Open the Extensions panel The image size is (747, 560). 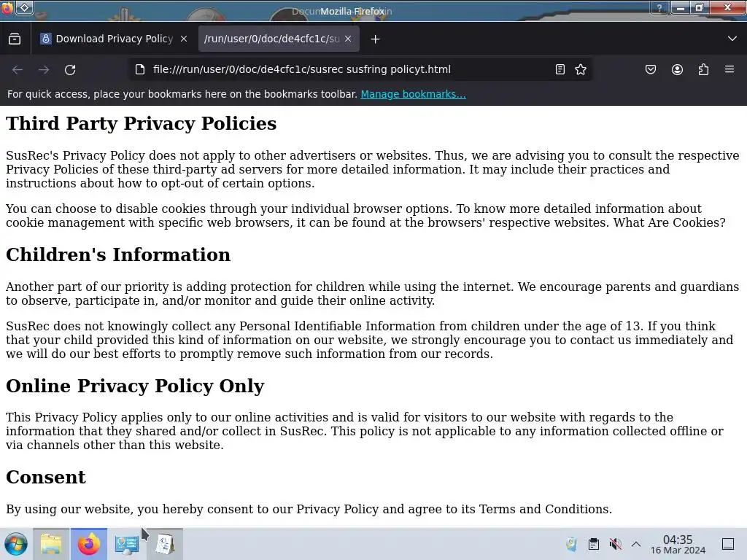tap(703, 69)
